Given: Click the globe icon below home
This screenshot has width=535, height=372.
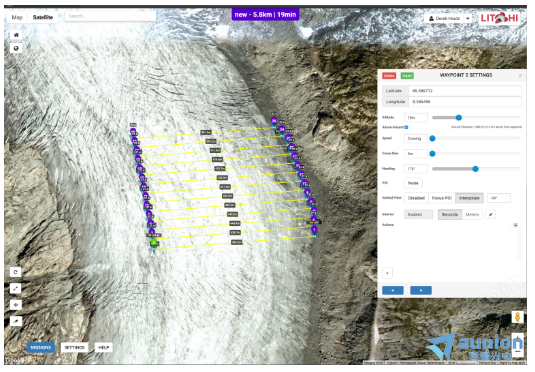Looking at the screenshot, I should coord(16,48).
